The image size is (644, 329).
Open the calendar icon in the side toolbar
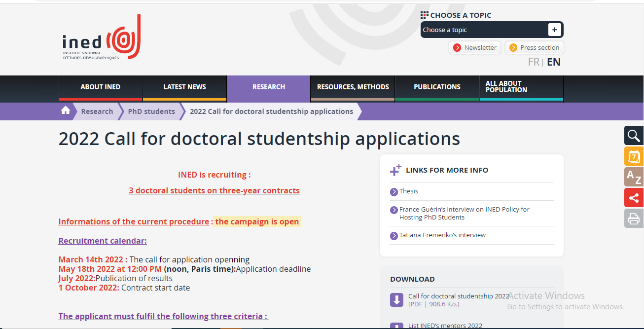[634, 156]
